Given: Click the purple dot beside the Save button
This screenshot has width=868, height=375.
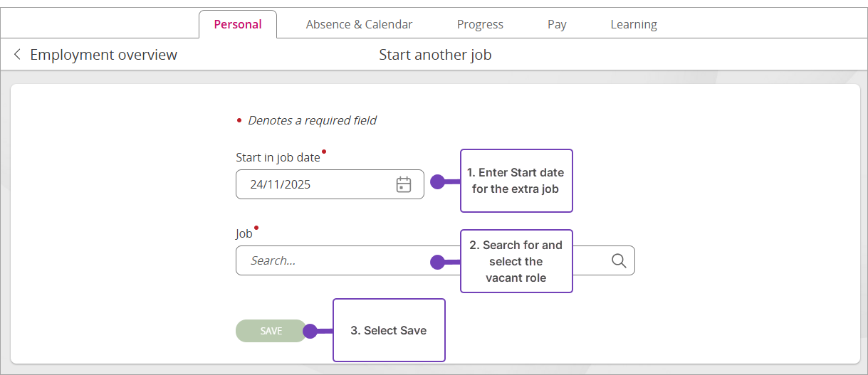Looking at the screenshot, I should pos(310,331).
